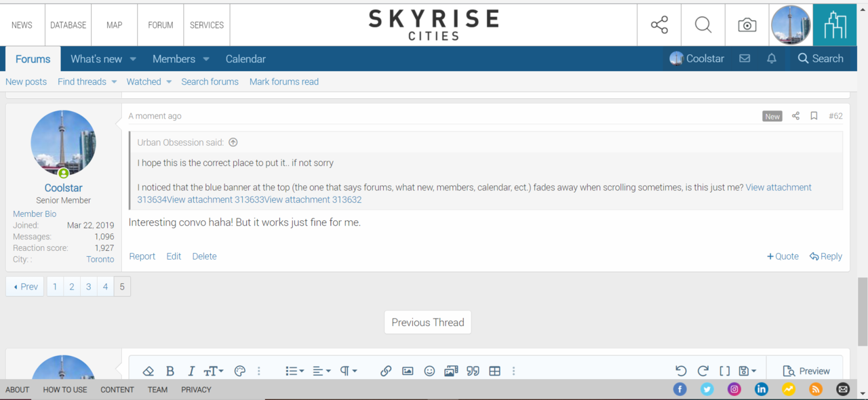Switch to the Calendar tab
The image size is (868, 400).
coord(245,59)
